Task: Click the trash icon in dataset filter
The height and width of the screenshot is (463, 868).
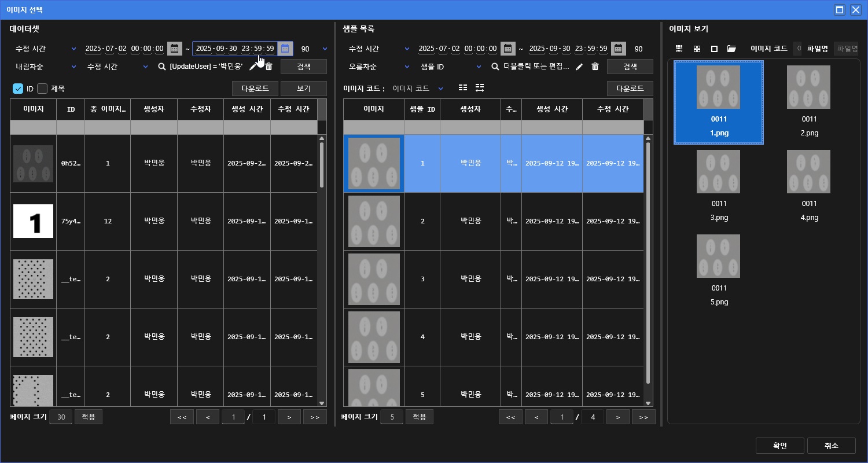Action: (269, 67)
